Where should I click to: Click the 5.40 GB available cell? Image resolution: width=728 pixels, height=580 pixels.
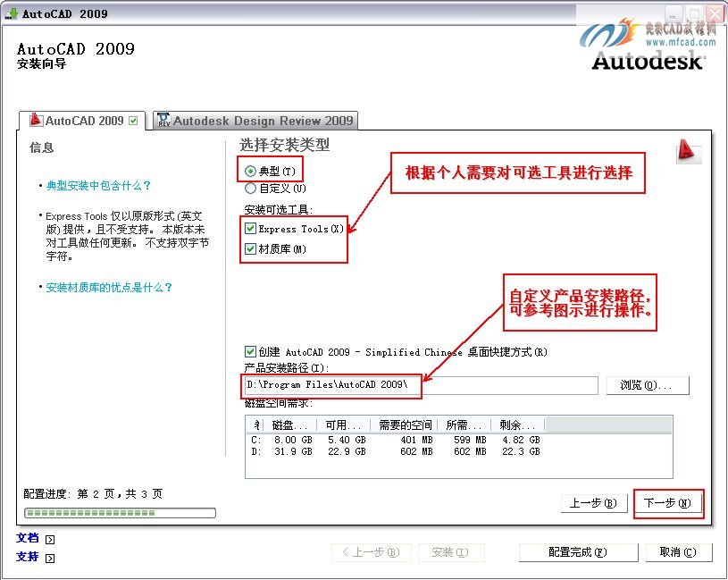(x=347, y=440)
